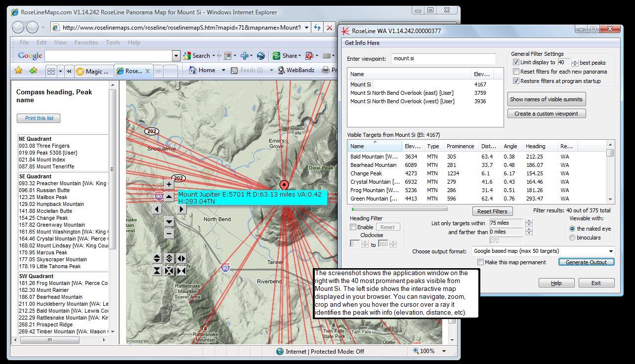
Task: Click the horizontal shrink bowtie button on map
Action: (x=181, y=271)
